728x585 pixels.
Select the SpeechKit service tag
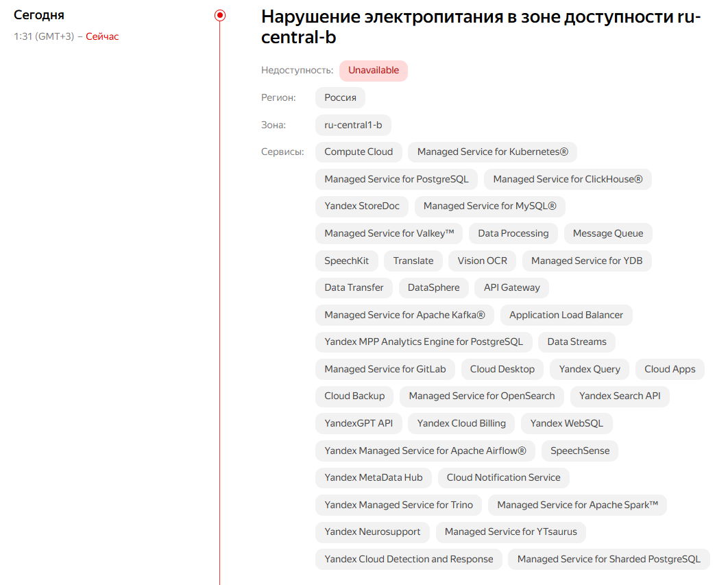(x=347, y=261)
